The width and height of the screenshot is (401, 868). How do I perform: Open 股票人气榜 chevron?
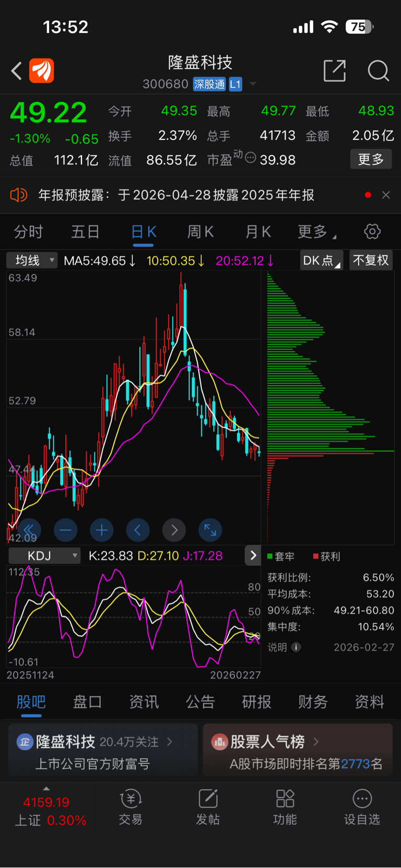316,742
